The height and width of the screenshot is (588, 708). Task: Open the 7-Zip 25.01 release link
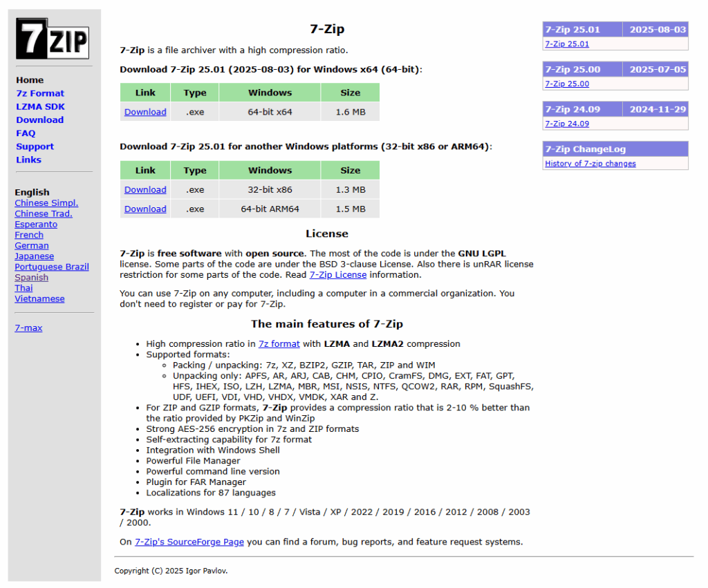coord(567,44)
